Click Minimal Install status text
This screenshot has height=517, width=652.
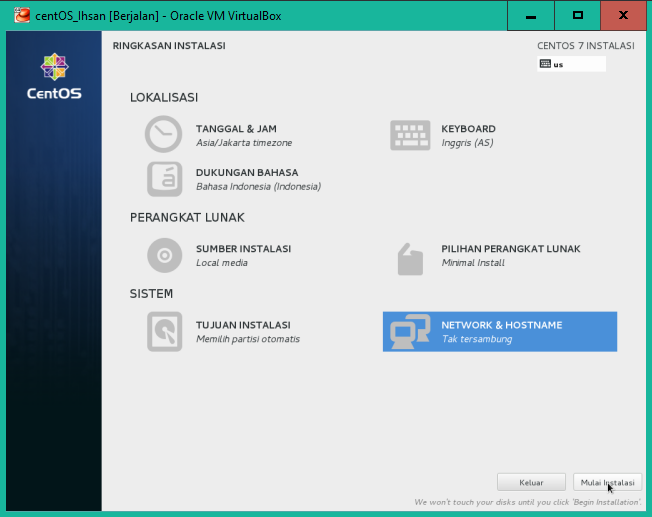tap(473, 263)
